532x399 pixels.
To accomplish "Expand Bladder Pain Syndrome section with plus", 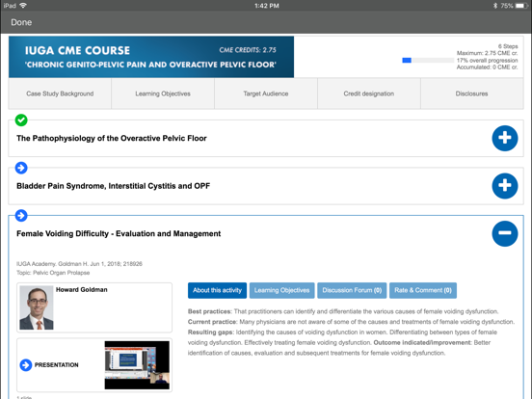I will (505, 186).
